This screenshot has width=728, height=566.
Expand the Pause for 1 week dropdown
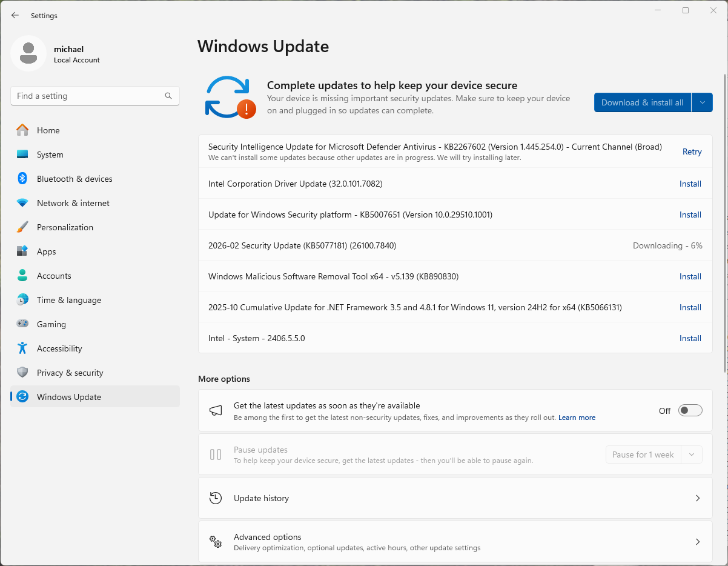[x=691, y=455]
